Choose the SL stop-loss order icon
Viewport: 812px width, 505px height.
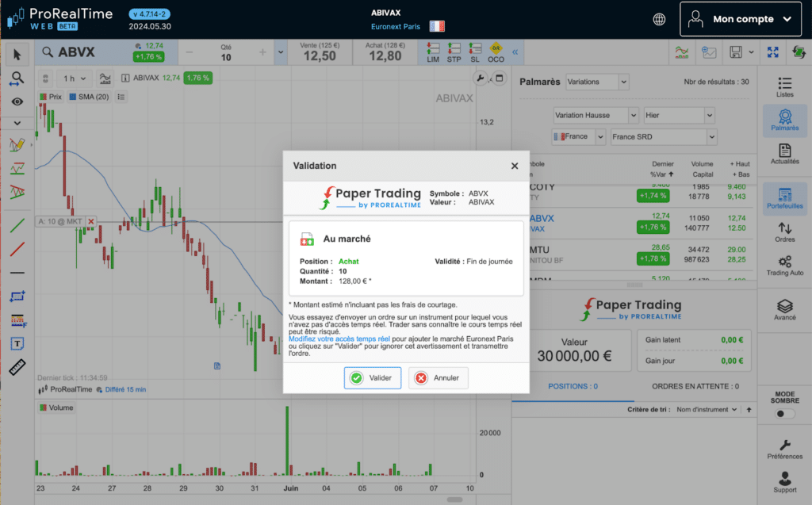point(475,53)
